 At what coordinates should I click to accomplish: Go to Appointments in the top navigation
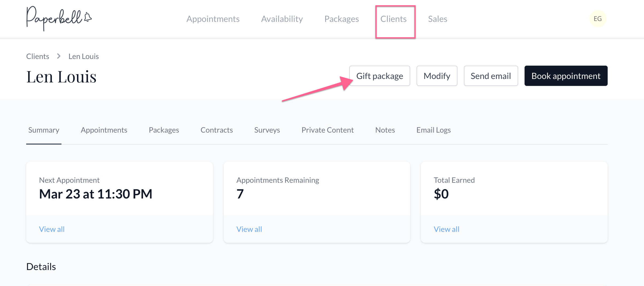coord(213,19)
